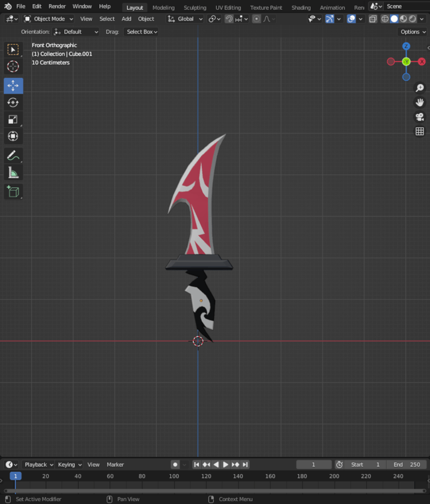Switch to material preview shading

coord(403,19)
